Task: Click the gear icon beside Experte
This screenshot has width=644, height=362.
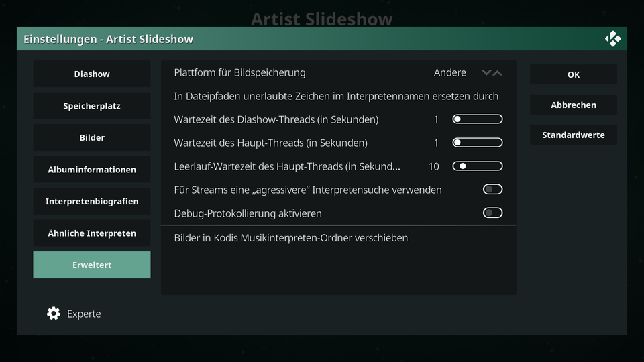Action: click(x=54, y=314)
